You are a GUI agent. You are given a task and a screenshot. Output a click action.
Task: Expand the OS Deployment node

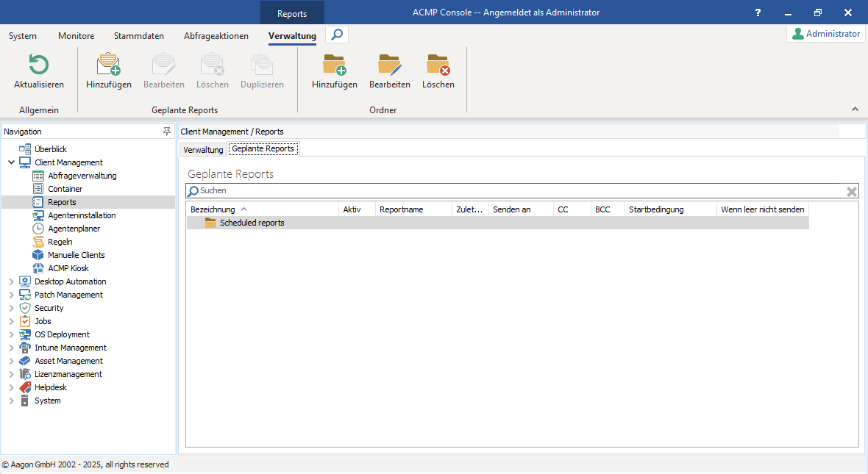11,334
